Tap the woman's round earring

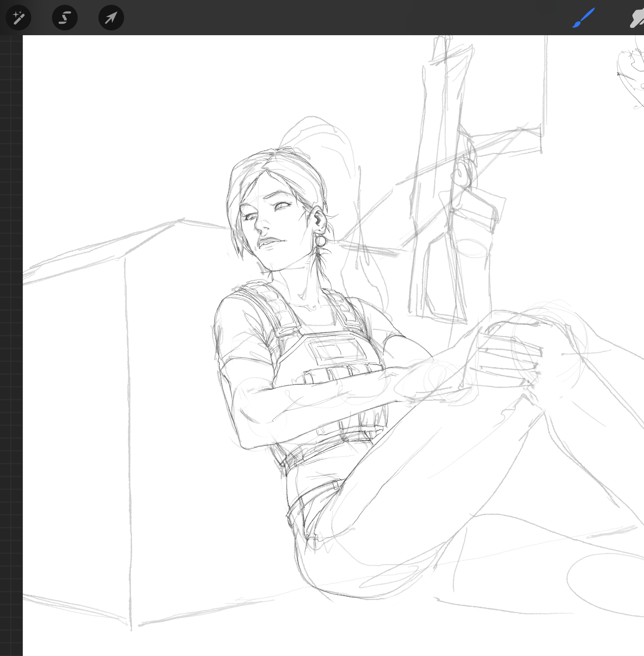[321, 241]
